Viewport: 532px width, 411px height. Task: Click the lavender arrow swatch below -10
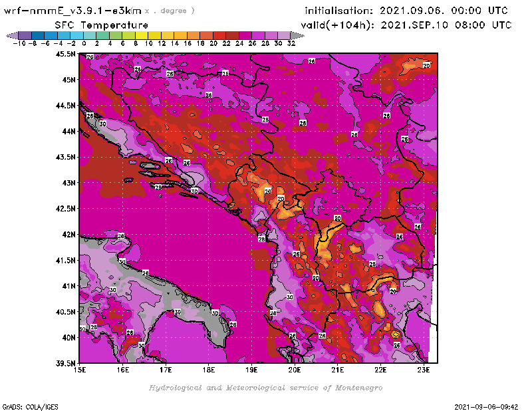13,35
